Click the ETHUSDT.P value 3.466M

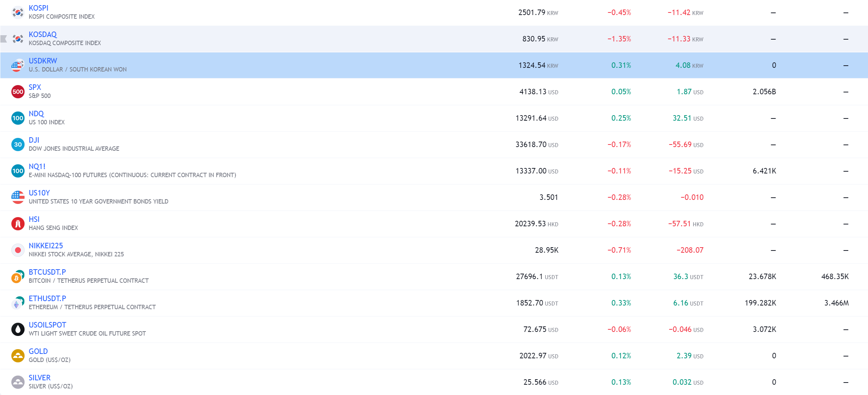click(x=836, y=303)
